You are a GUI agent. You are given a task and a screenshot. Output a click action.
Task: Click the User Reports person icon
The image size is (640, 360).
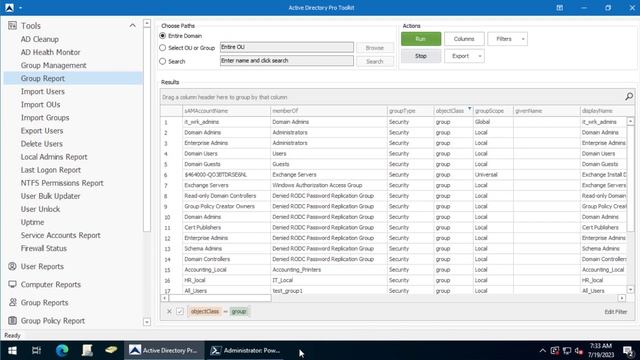click(12, 267)
